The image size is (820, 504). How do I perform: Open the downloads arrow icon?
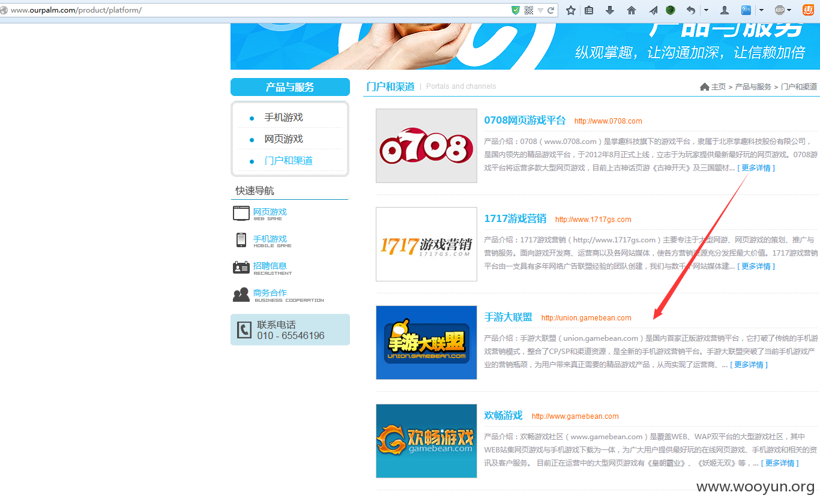pos(610,10)
